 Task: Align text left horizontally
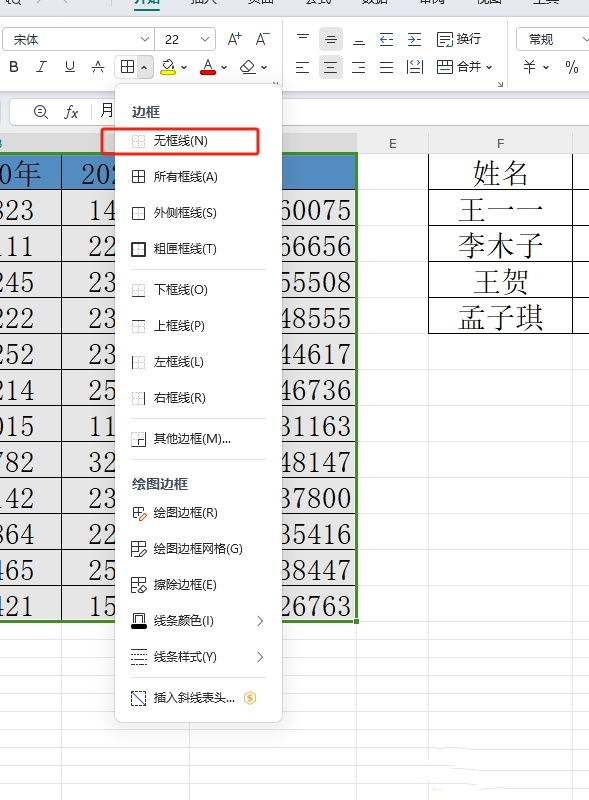click(303, 67)
